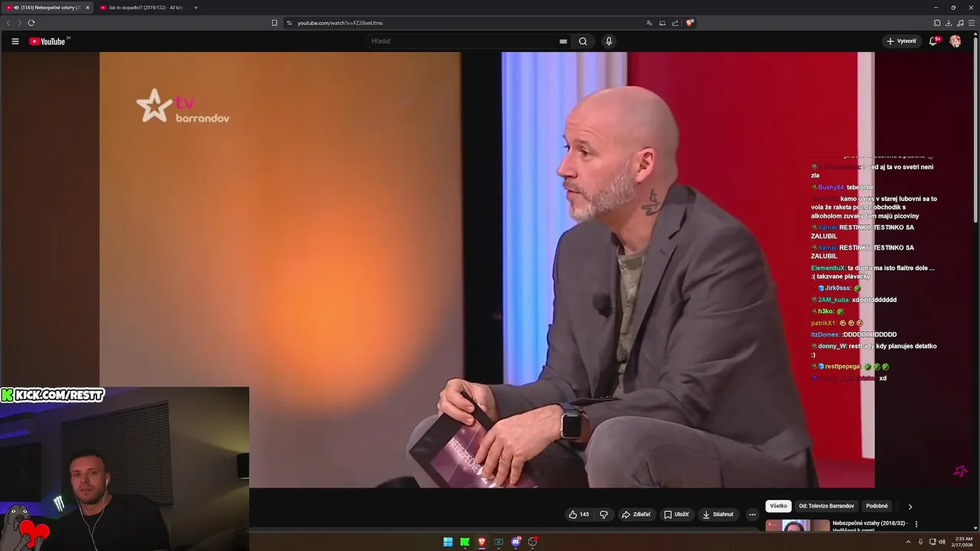980x551 pixels.
Task: Select the Všetko filter chip
Action: [778, 506]
